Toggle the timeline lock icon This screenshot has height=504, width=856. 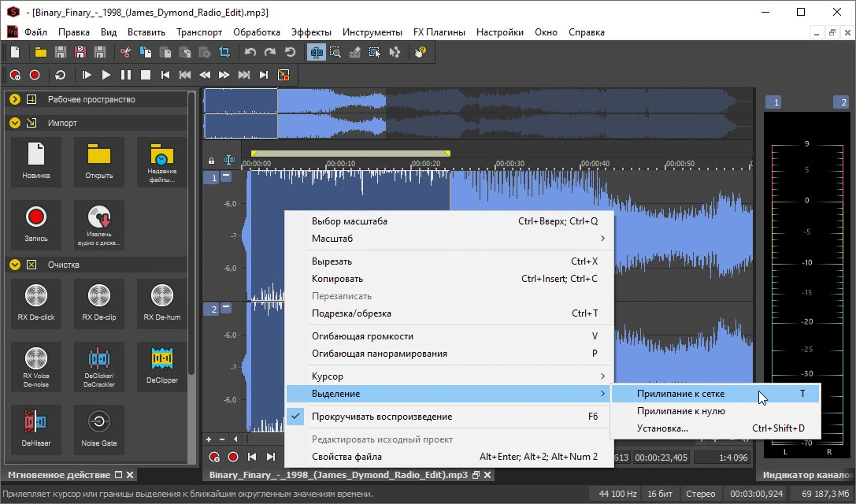pyautogui.click(x=211, y=161)
